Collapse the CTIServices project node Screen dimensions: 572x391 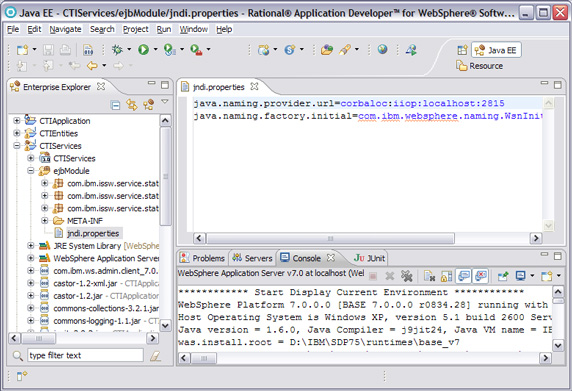tap(16, 146)
